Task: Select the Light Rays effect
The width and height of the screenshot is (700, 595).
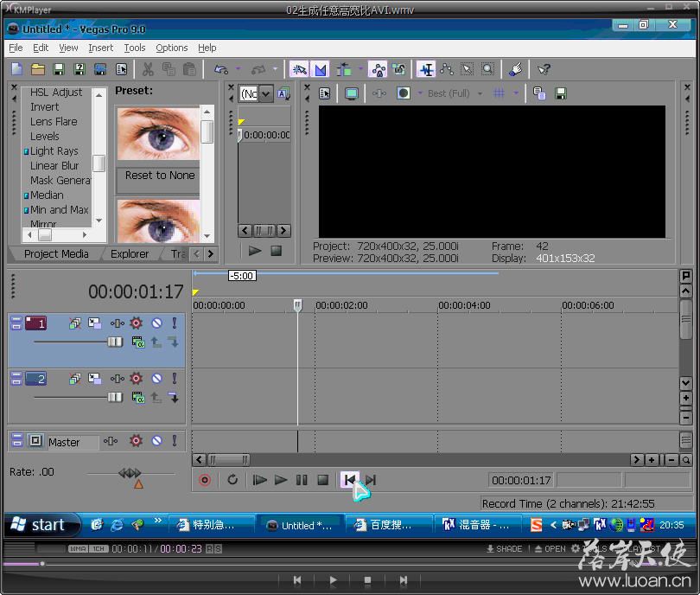Action: coord(54,151)
